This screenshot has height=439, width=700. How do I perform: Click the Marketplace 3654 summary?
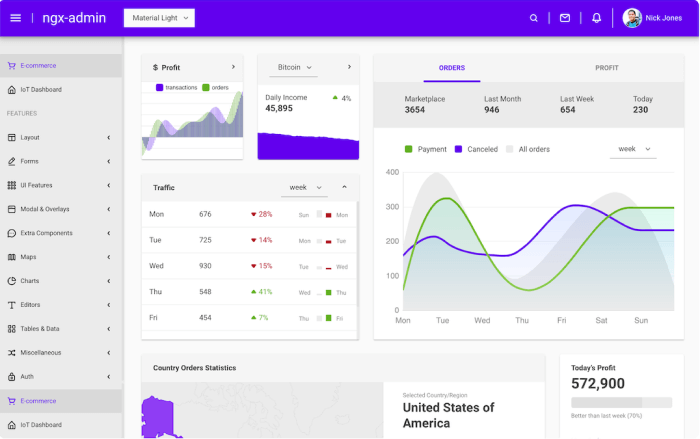coord(425,105)
